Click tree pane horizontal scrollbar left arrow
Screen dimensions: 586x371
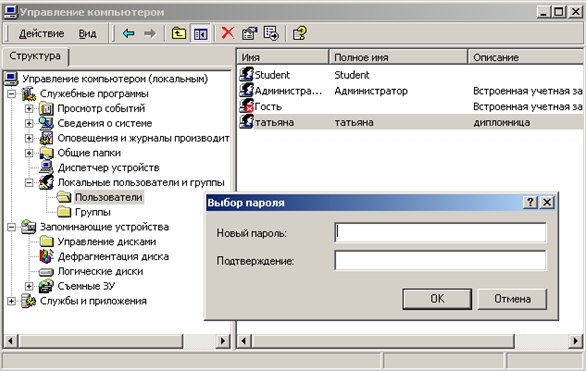coord(10,341)
